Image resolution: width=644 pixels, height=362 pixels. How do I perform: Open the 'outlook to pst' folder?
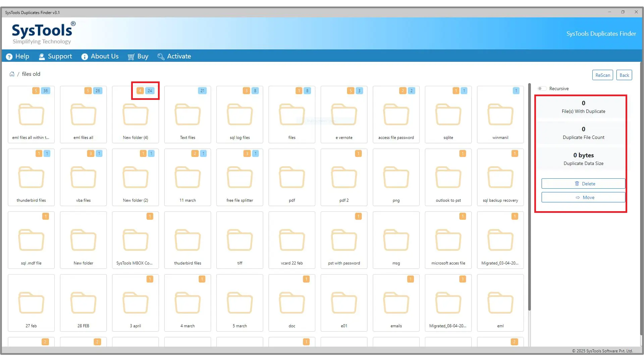(x=448, y=177)
